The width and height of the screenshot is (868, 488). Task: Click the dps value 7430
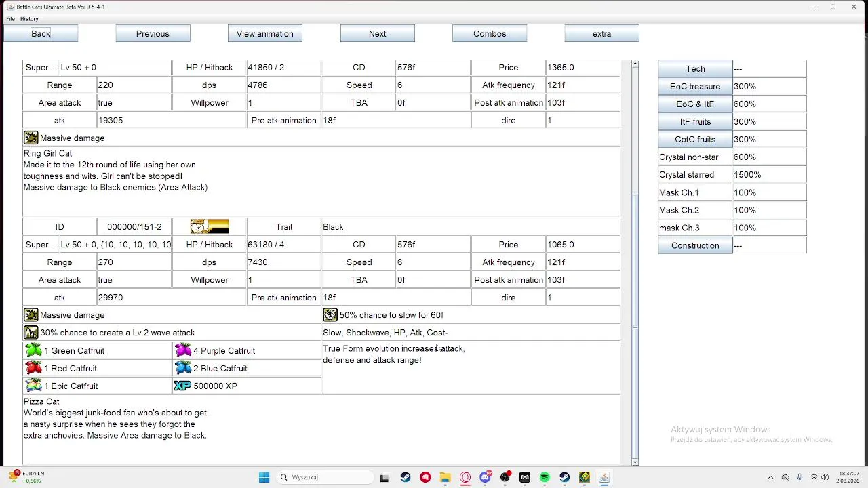tap(284, 262)
